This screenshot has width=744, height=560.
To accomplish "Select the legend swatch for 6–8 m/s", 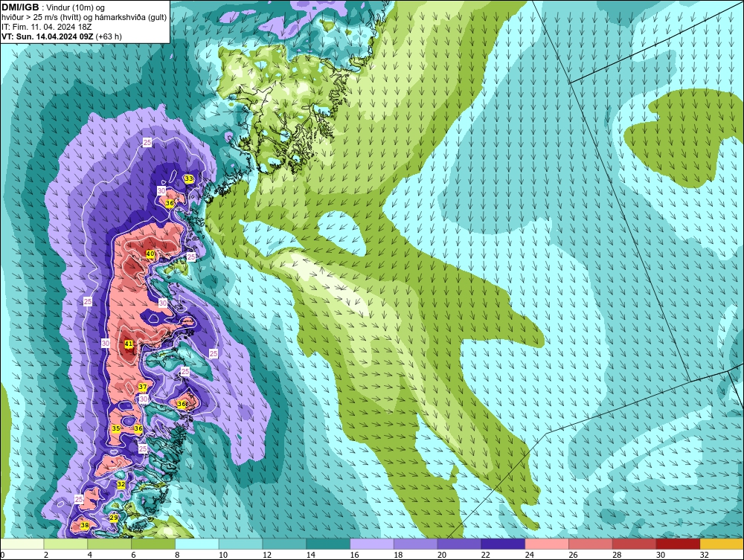I will click(x=153, y=544).
